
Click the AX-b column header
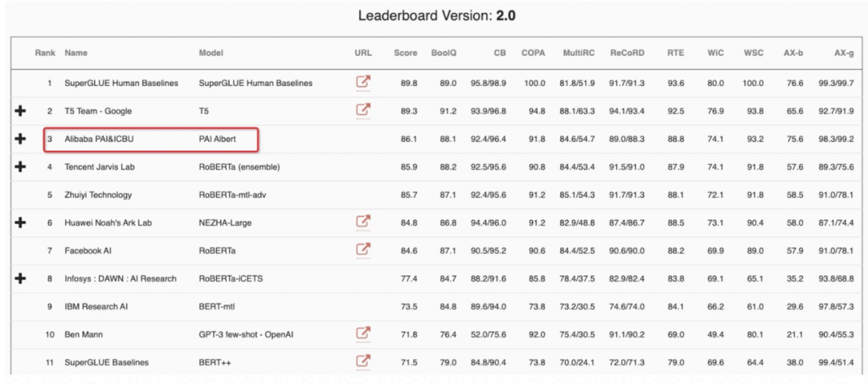(792, 53)
